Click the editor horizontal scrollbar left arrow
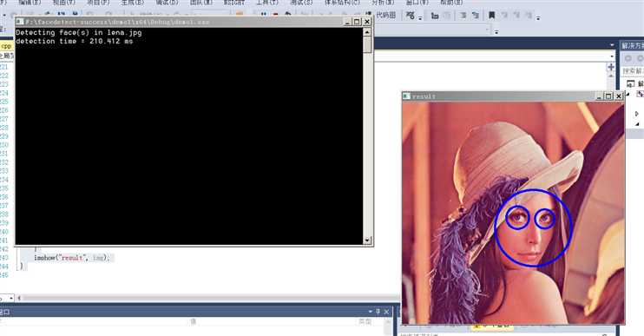Viewport: 644px width, 336px height. click(19, 298)
